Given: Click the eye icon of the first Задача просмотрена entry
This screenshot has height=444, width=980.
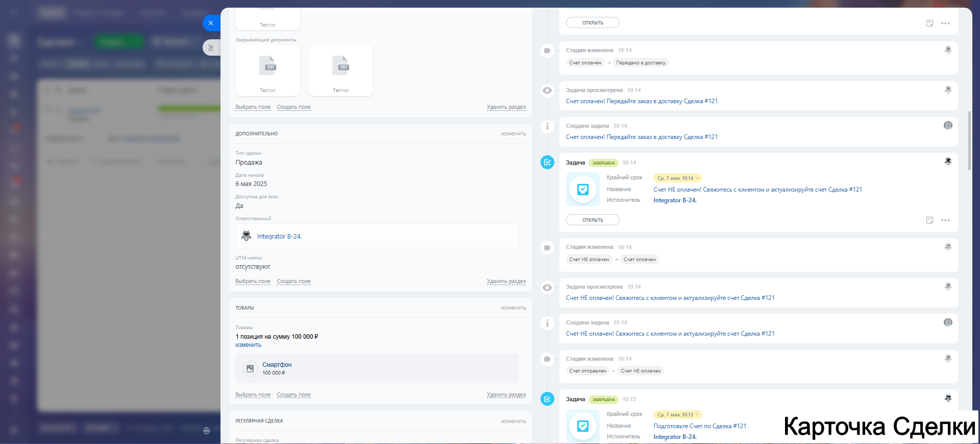Looking at the screenshot, I should coord(547,90).
